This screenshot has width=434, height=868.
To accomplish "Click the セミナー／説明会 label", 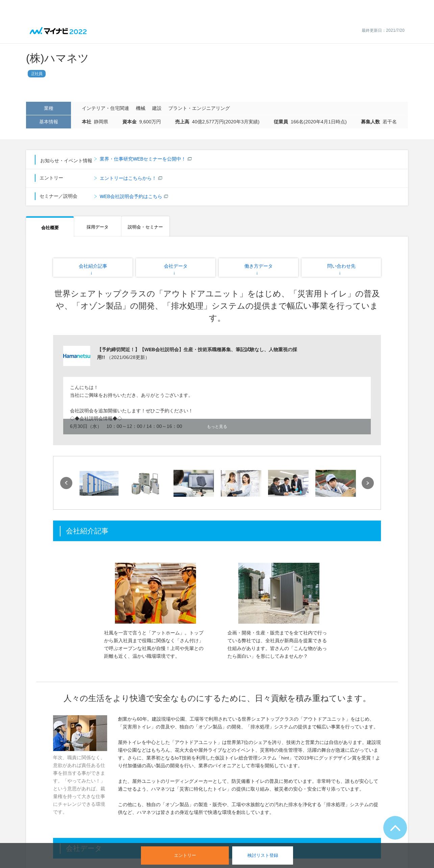I will tap(58, 196).
